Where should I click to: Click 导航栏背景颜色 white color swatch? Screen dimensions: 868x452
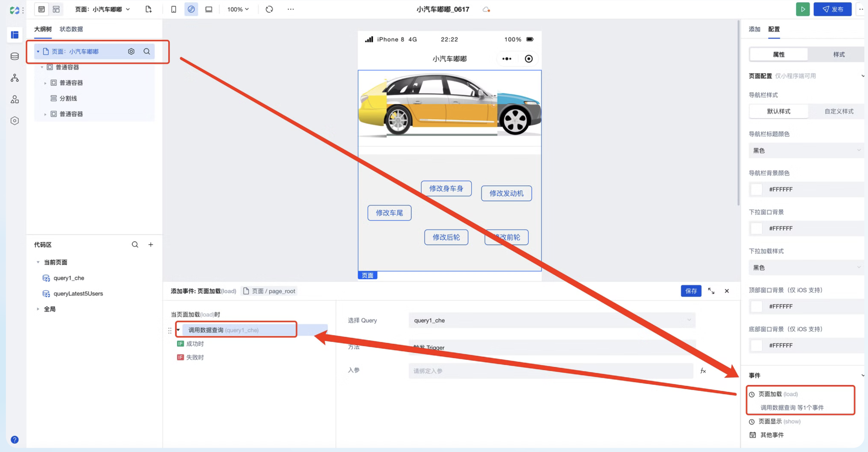(x=756, y=189)
